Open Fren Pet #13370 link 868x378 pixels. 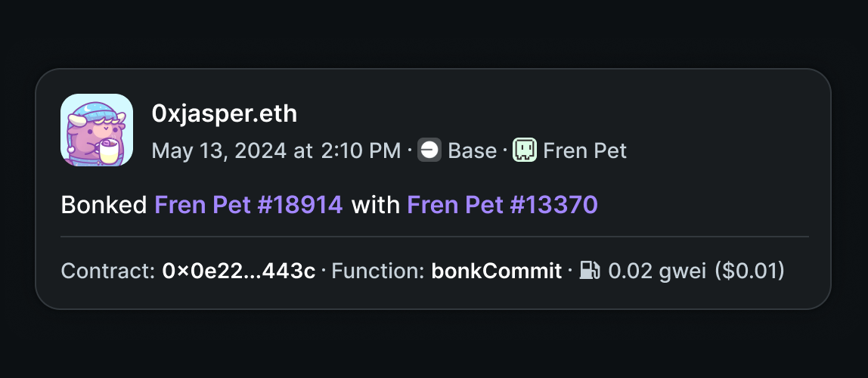coord(502,205)
